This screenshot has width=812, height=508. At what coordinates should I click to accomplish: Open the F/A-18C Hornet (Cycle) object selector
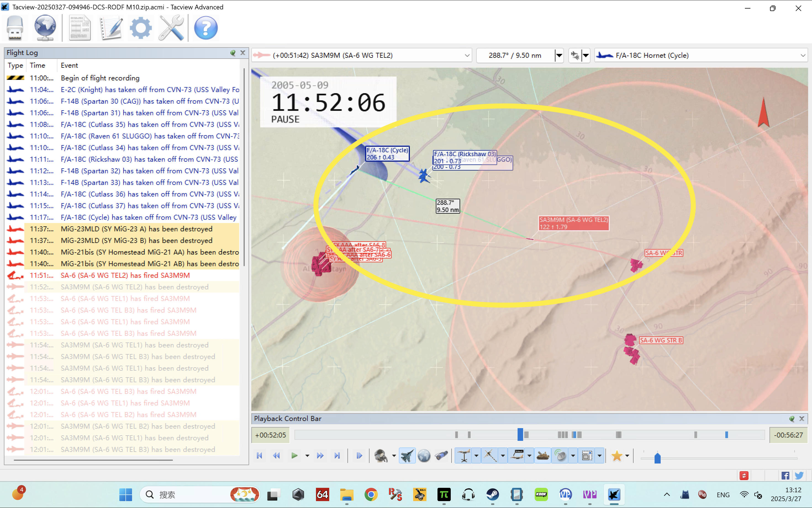[701, 55]
